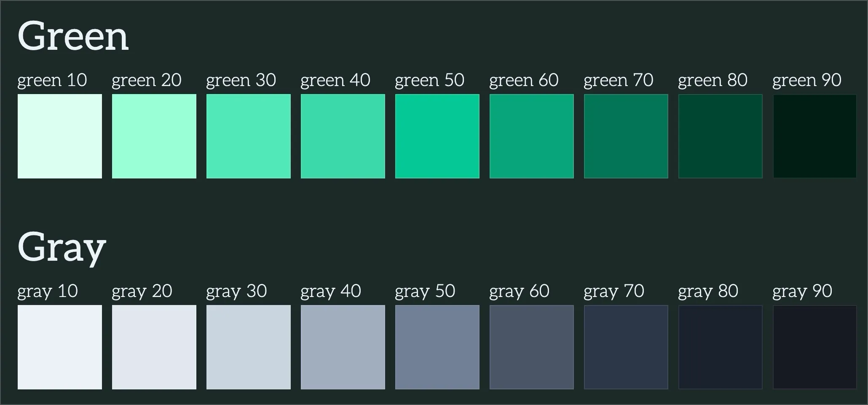Select the darkest green 90 swatch

814,136
